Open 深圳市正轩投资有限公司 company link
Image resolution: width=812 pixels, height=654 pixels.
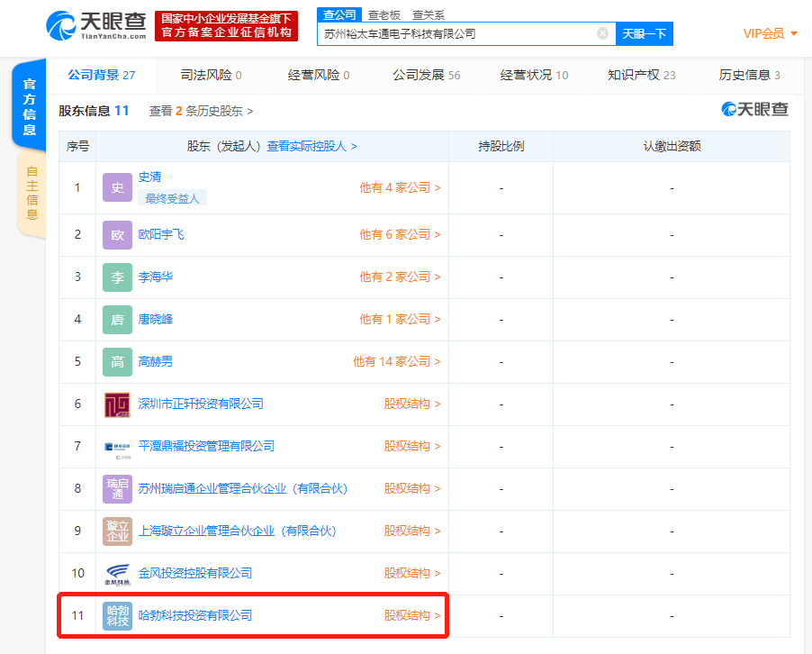201,404
